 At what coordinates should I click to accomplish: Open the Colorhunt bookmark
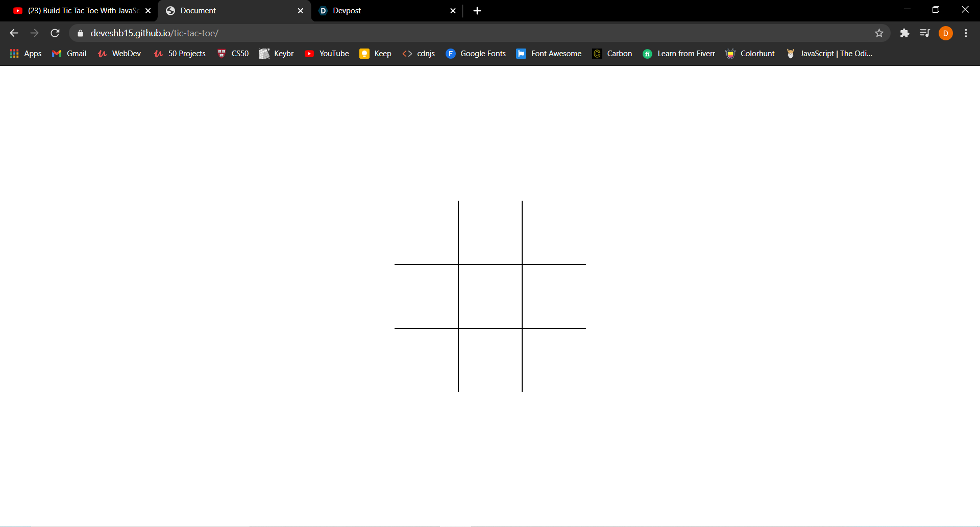[750, 54]
